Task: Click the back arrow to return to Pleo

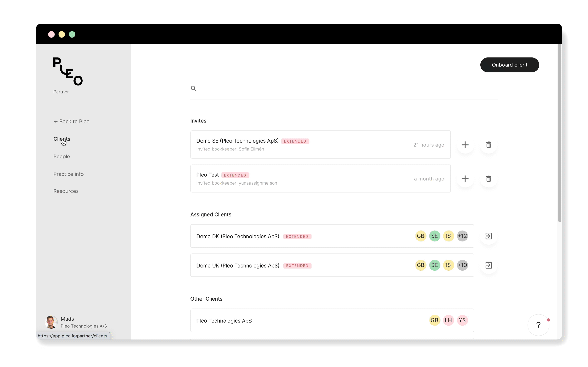Action: pyautogui.click(x=56, y=121)
